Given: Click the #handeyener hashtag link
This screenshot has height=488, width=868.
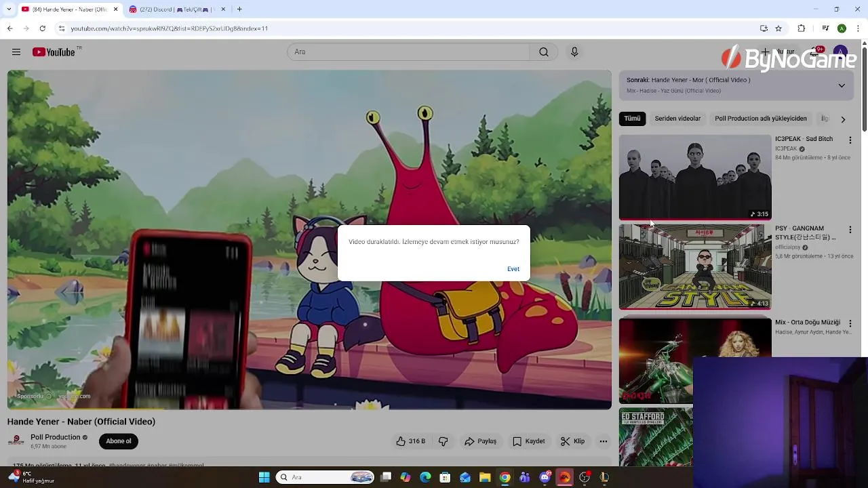Looking at the screenshot, I should pos(127,466).
